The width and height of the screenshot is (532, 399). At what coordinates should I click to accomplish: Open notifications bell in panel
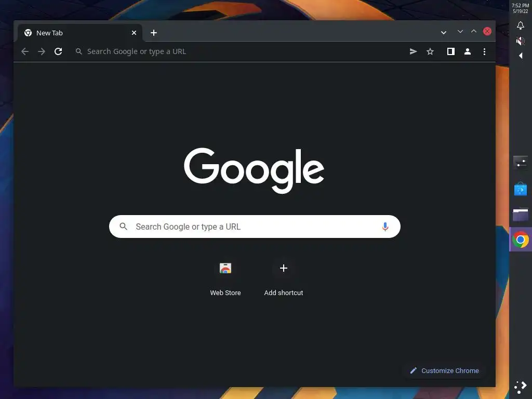pyautogui.click(x=521, y=26)
